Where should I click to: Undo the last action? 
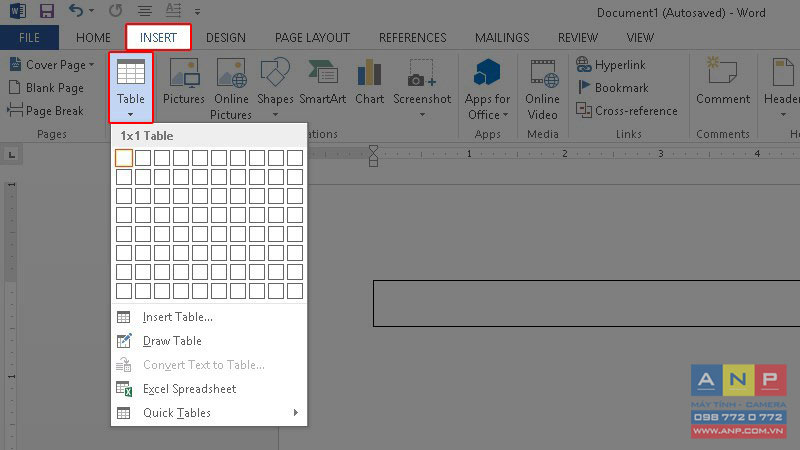(76, 10)
